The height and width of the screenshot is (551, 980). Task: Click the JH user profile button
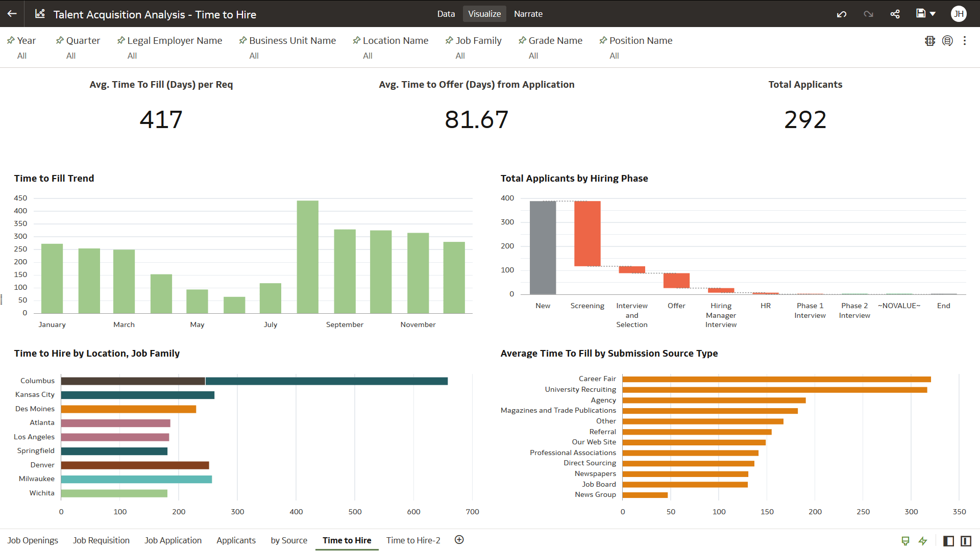click(959, 14)
